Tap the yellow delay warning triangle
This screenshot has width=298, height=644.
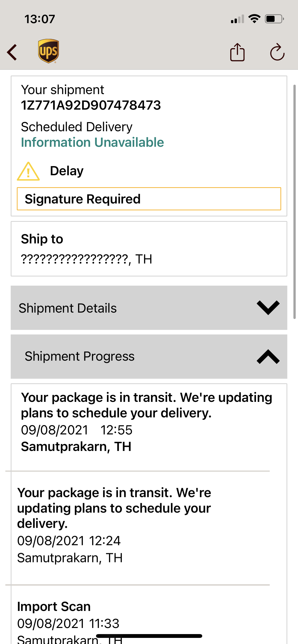click(28, 171)
